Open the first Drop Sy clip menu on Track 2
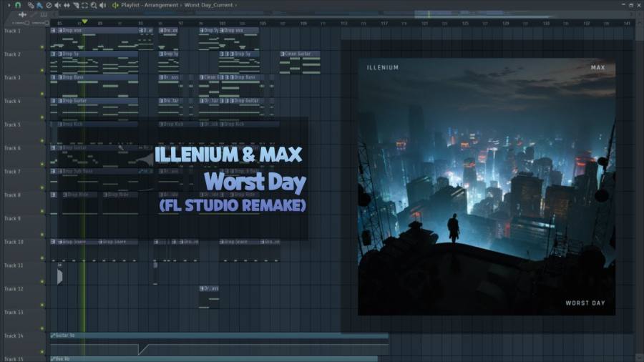The width and height of the screenshot is (644, 362). [60, 54]
